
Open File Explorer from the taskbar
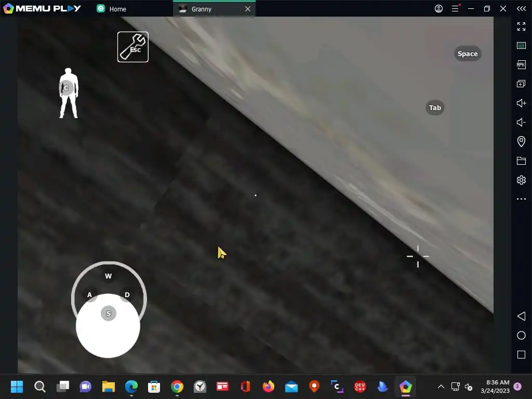coord(109,387)
